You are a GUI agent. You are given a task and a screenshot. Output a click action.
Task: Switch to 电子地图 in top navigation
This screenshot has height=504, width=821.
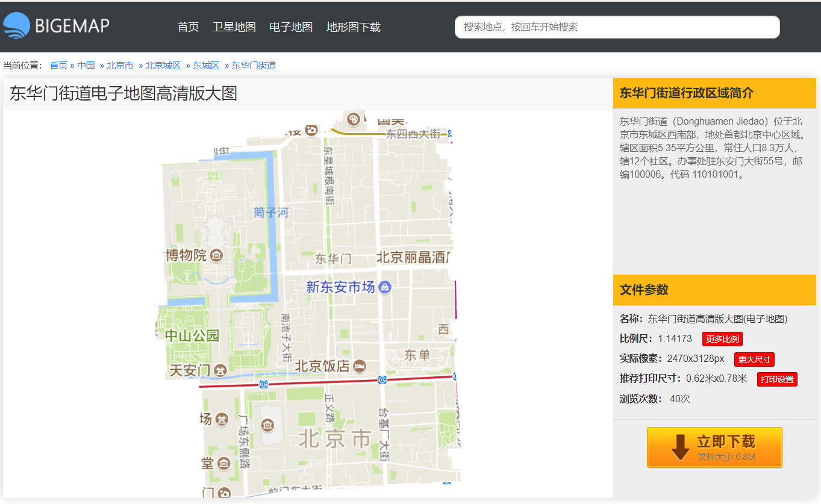coord(291,27)
